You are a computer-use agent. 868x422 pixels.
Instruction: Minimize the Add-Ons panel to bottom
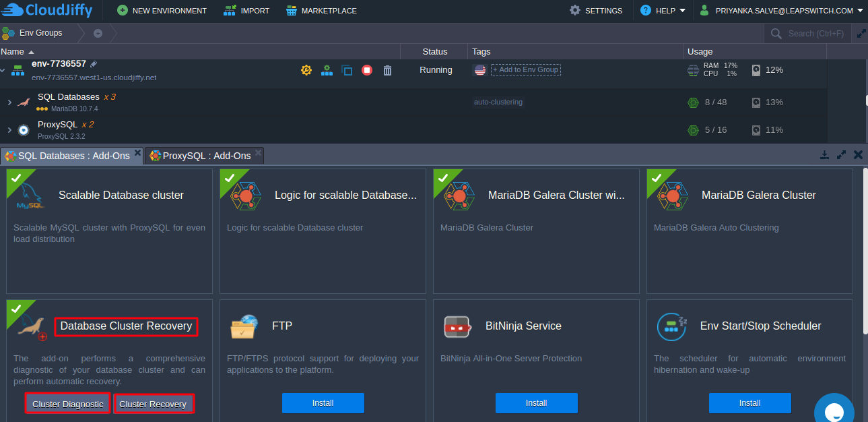(x=824, y=155)
